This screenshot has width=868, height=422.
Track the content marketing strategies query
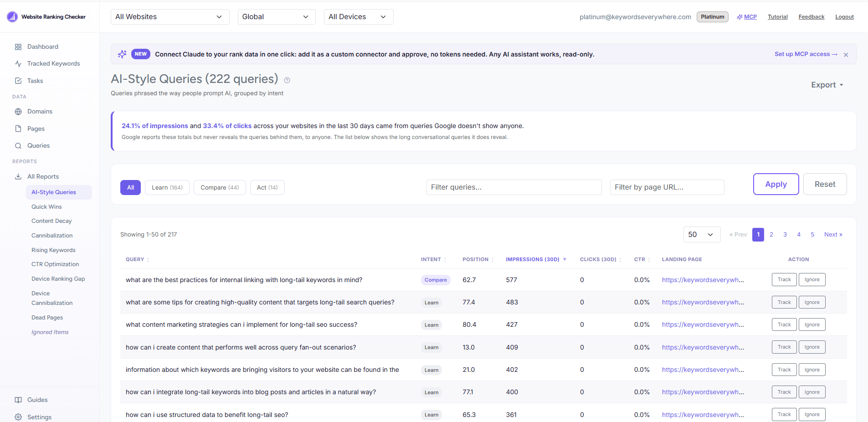[784, 325]
